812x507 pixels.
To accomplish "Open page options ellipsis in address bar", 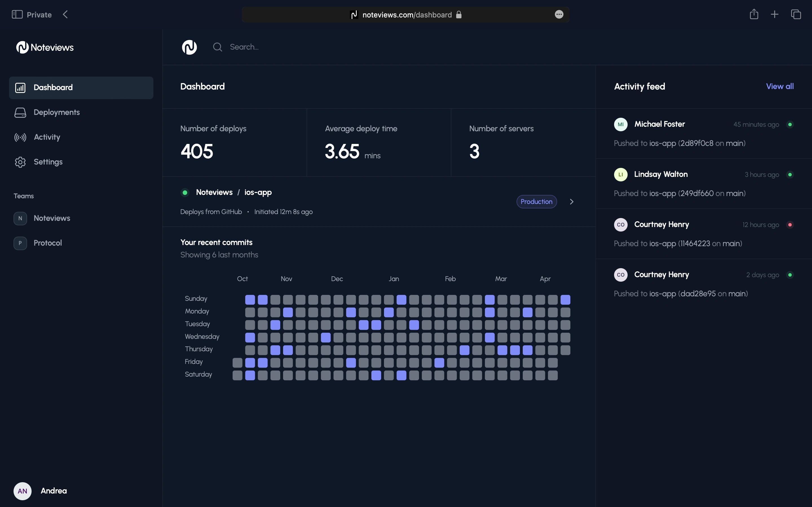I will [x=559, y=14].
